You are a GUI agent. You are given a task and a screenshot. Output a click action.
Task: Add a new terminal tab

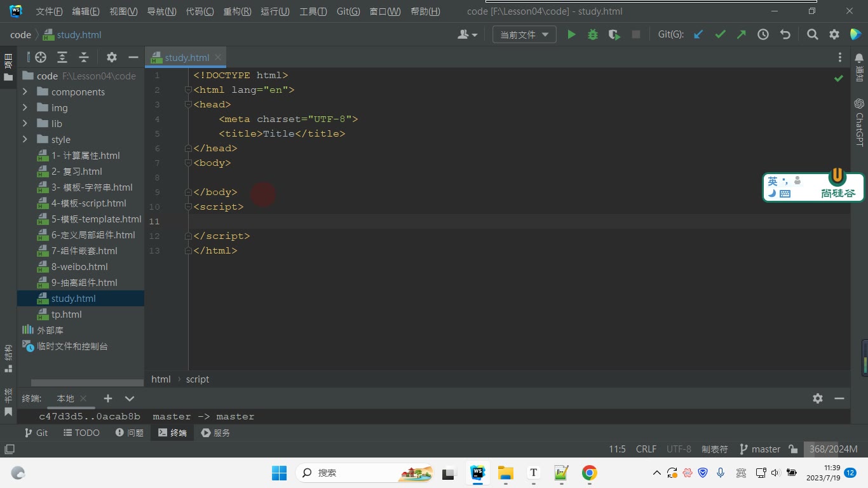108,398
